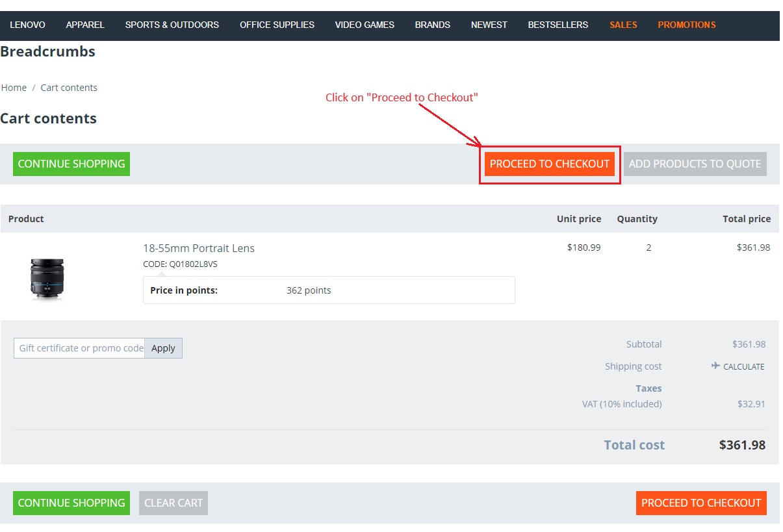Click the unit price $180.99

(x=584, y=247)
